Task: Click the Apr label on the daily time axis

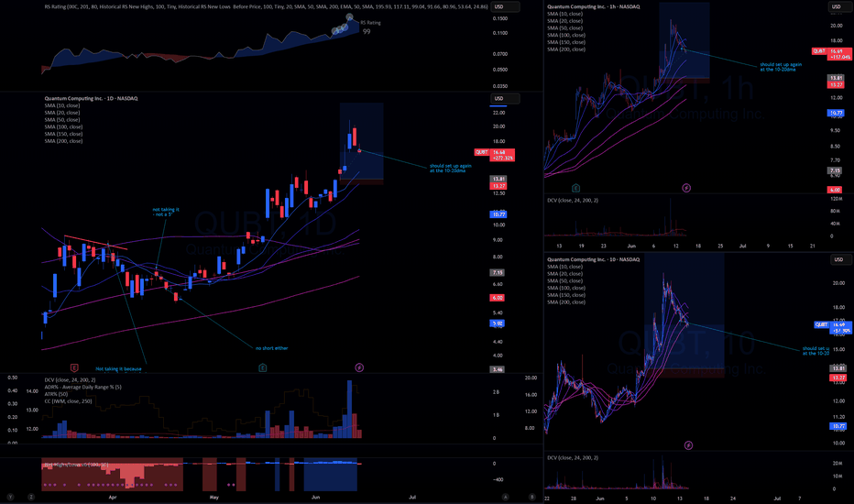Action: 113,497
